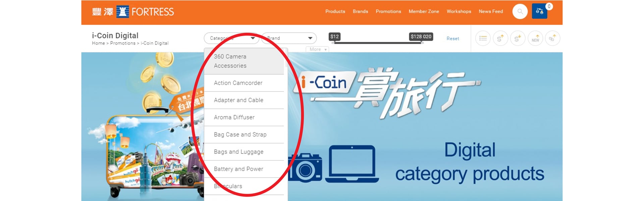This screenshot has width=644, height=201.
Task: Expand the Brand dropdown
Action: 289,38
